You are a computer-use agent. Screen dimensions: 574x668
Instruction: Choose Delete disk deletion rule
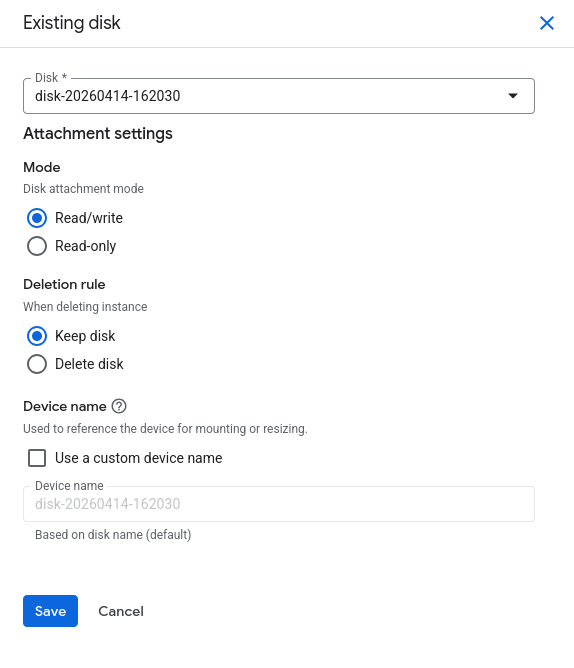pyautogui.click(x=37, y=364)
